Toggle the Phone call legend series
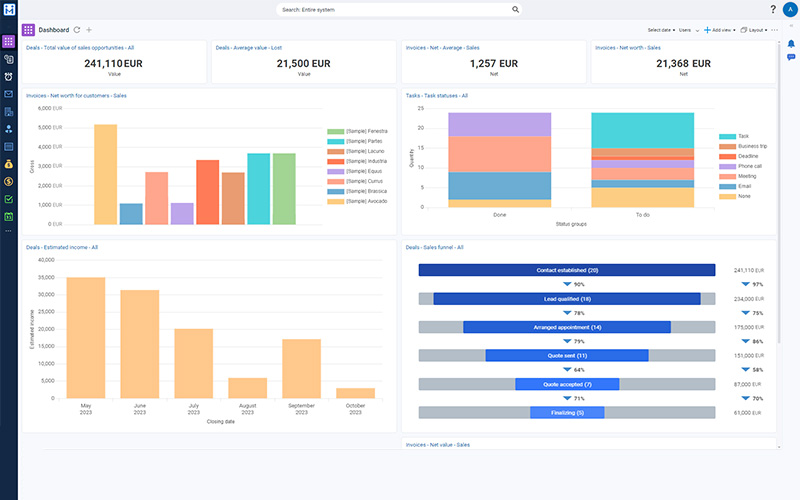Viewport: 800px width, 500px height. 740,166
